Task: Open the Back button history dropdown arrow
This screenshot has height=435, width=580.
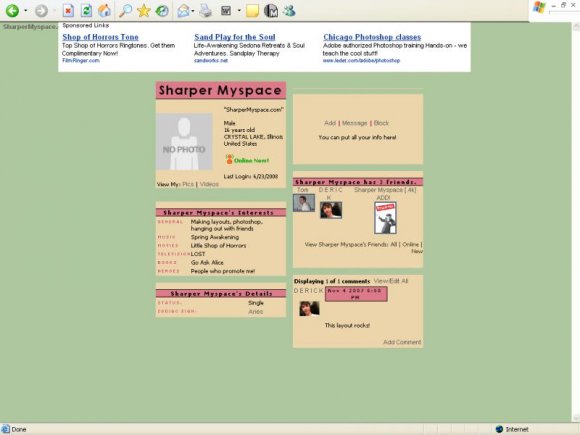Action: point(26,11)
